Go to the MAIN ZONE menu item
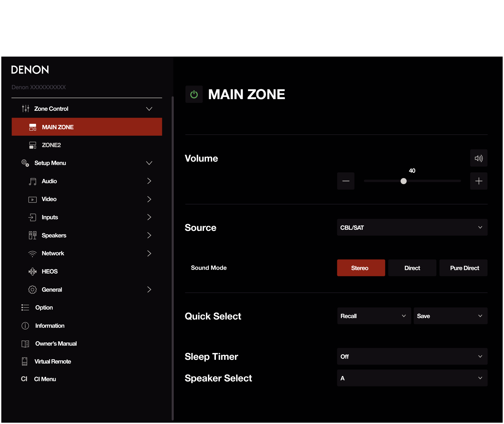 tap(87, 127)
